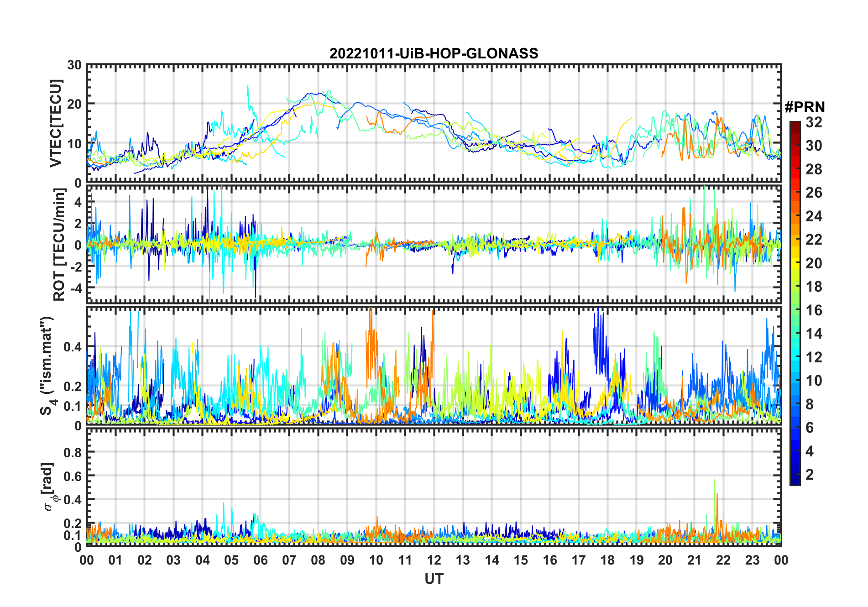
Task: Select the dark red top of the colorbar
Action: coord(795,125)
